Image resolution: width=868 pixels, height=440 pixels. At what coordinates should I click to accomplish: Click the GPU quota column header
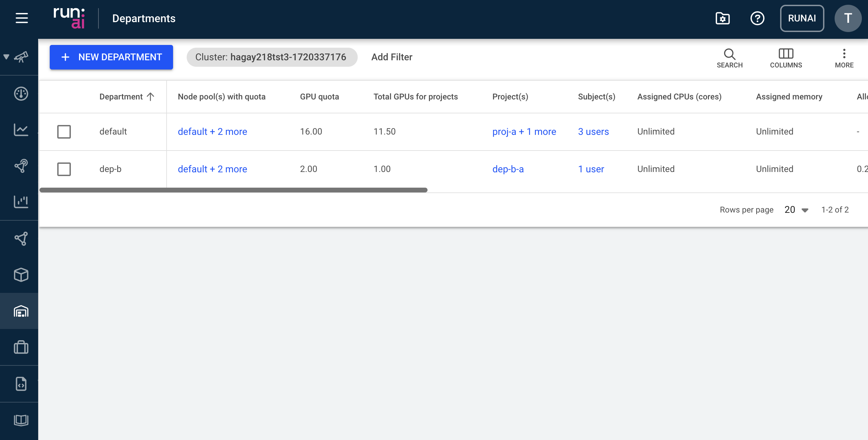coord(320,97)
